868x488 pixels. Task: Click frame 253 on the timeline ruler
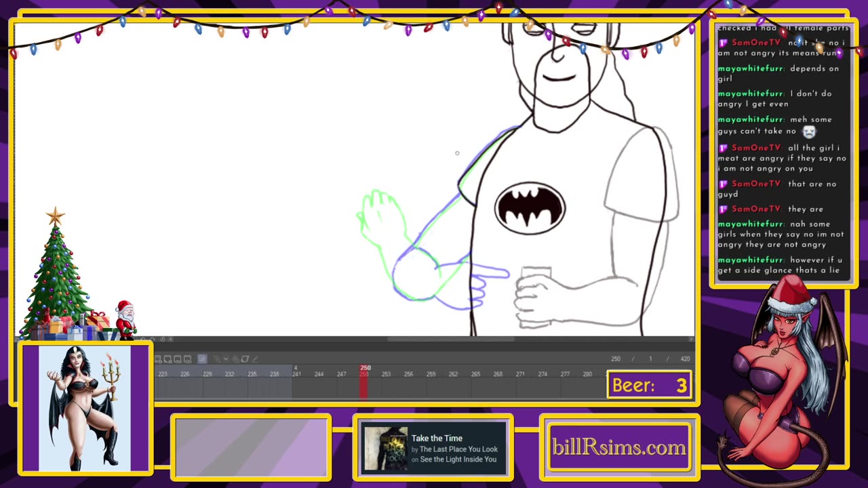[386, 374]
